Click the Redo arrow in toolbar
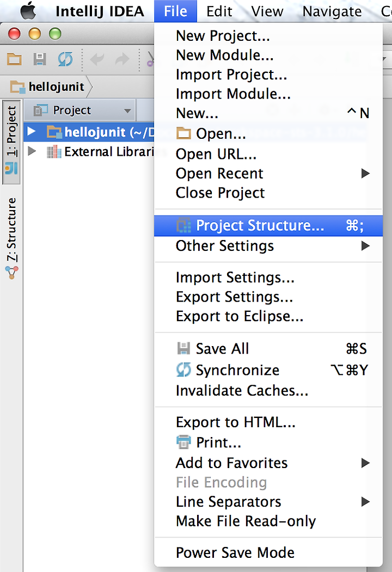 coord(122,59)
